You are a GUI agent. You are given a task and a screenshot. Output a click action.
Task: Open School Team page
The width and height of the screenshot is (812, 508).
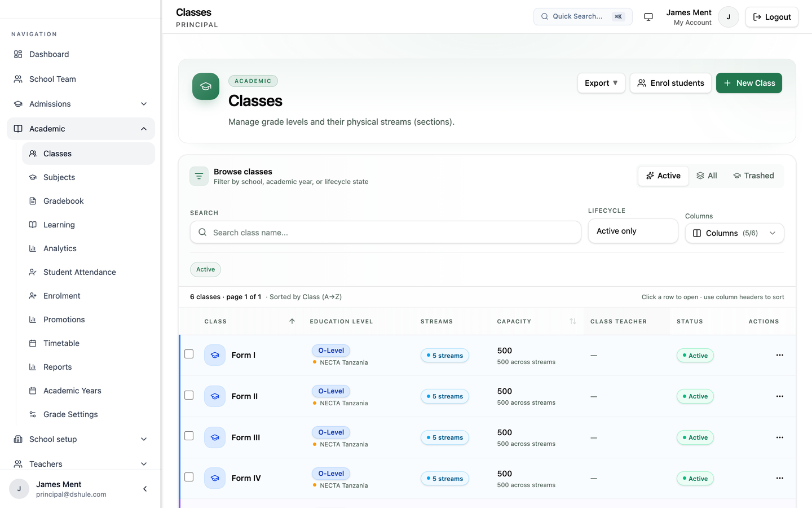[81, 79]
